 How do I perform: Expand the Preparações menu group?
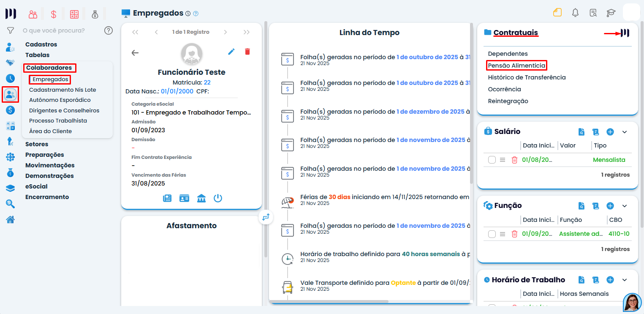(45, 155)
